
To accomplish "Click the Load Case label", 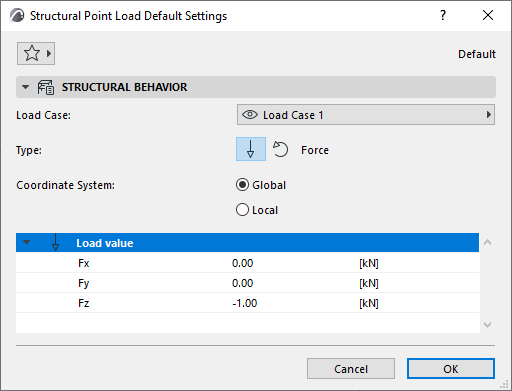I will 43,115.
